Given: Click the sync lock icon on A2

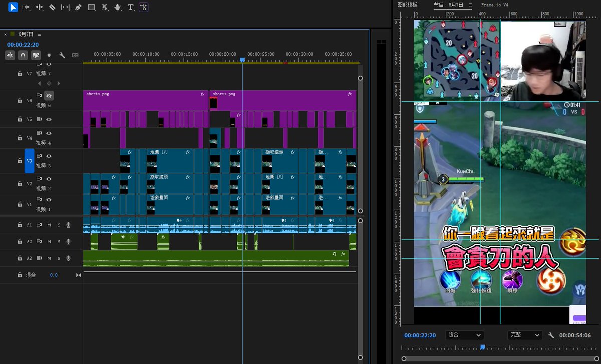Looking at the screenshot, I should 40,242.
